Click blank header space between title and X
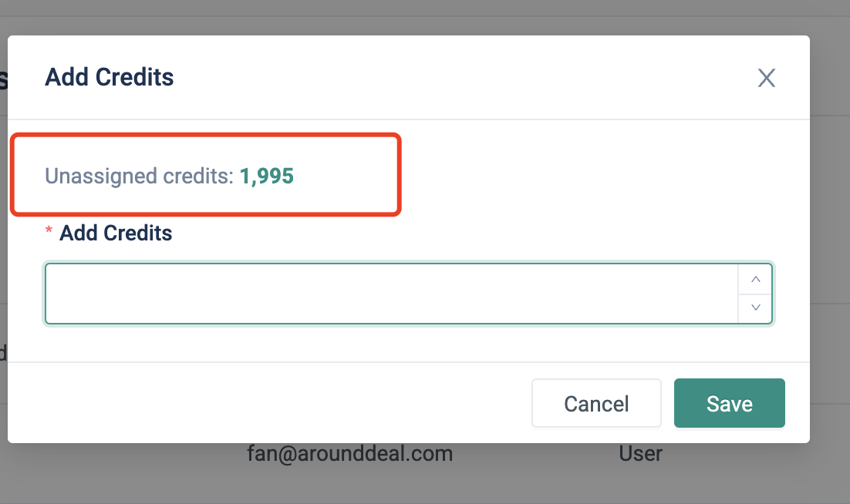Screen dimensions: 850x504 pos(463,77)
